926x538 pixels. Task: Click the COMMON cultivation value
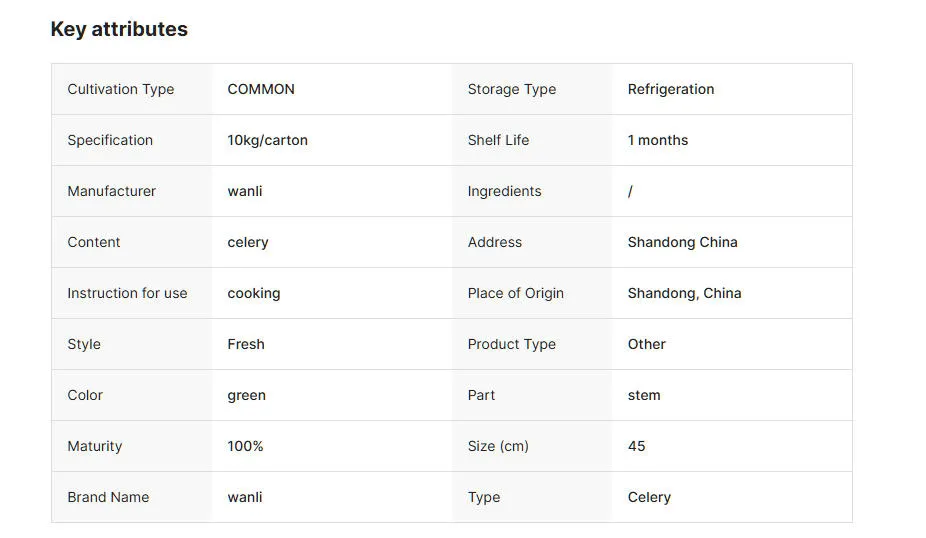point(261,89)
